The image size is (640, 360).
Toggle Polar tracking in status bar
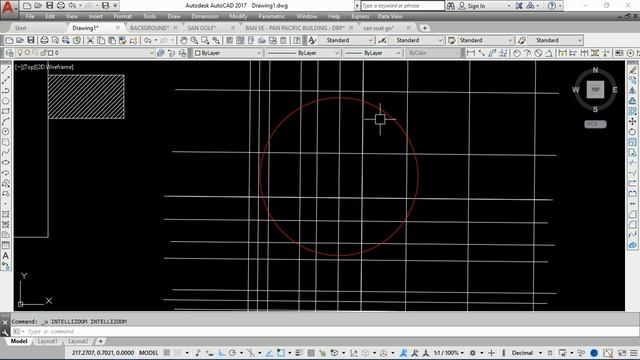pos(232,353)
